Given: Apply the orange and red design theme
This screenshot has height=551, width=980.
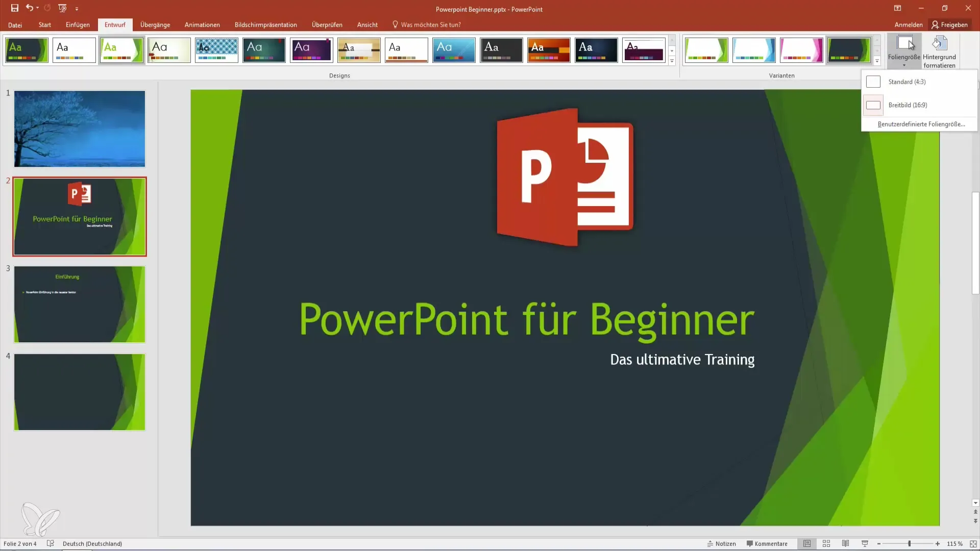Looking at the screenshot, I should pos(549,50).
